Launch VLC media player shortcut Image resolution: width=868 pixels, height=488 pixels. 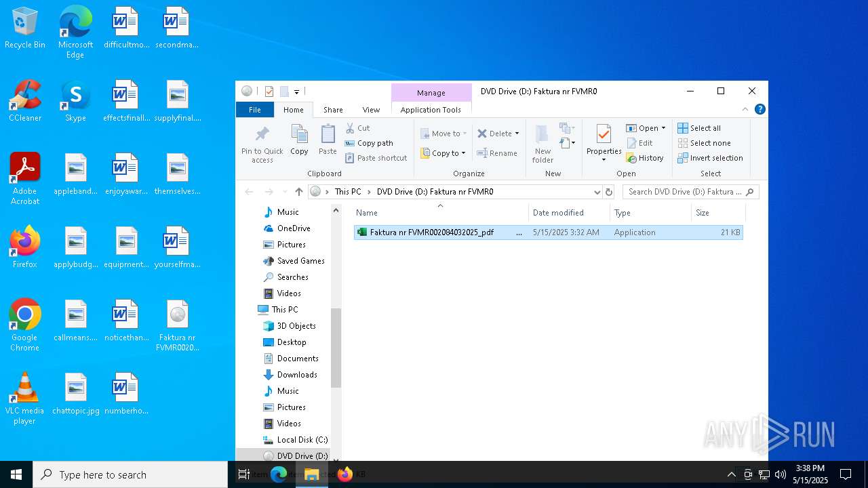click(x=25, y=399)
